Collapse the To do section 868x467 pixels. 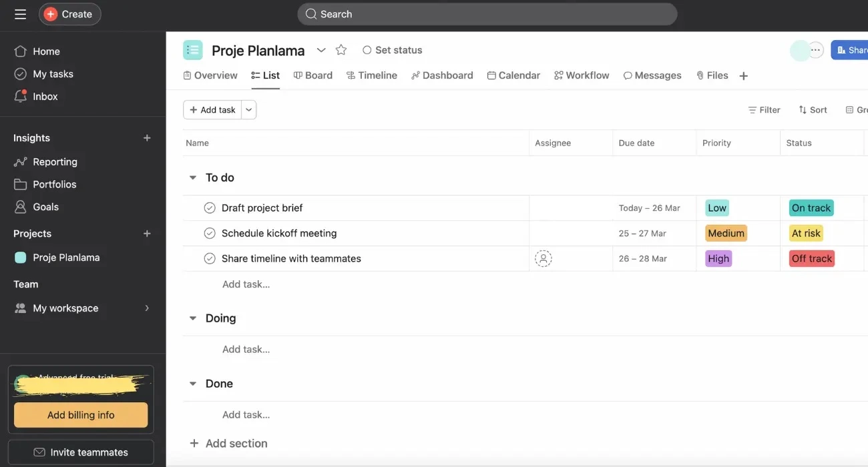tap(192, 177)
